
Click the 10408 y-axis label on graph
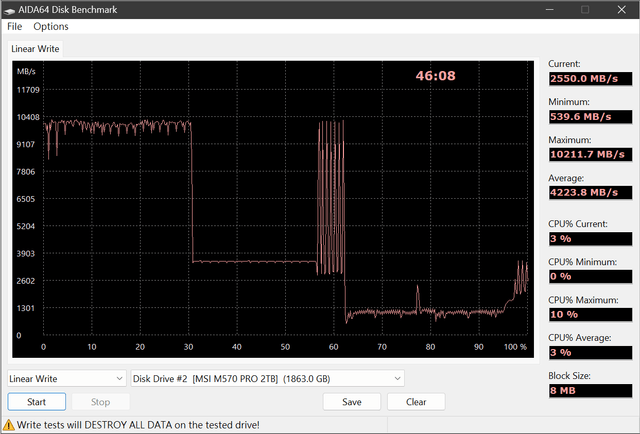coord(28,117)
